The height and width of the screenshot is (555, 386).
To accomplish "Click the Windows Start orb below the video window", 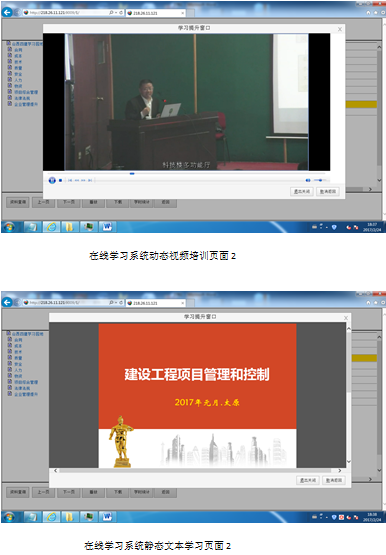I will click(9, 227).
